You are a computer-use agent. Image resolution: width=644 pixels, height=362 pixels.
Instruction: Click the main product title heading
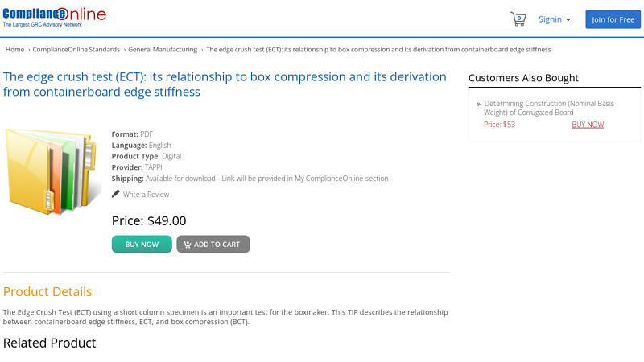click(225, 84)
